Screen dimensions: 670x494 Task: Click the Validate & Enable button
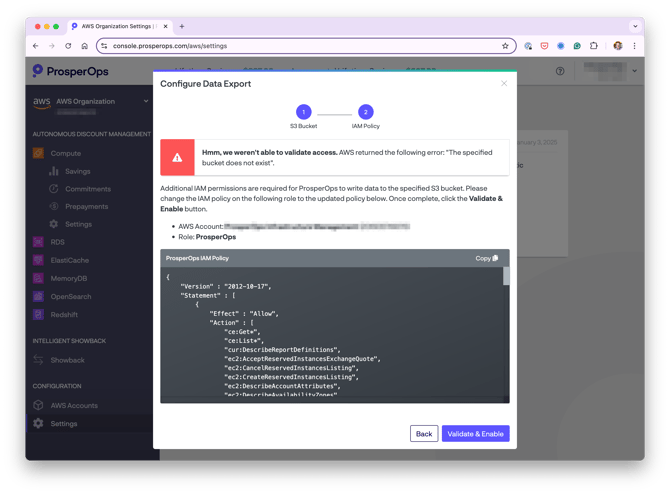click(475, 433)
